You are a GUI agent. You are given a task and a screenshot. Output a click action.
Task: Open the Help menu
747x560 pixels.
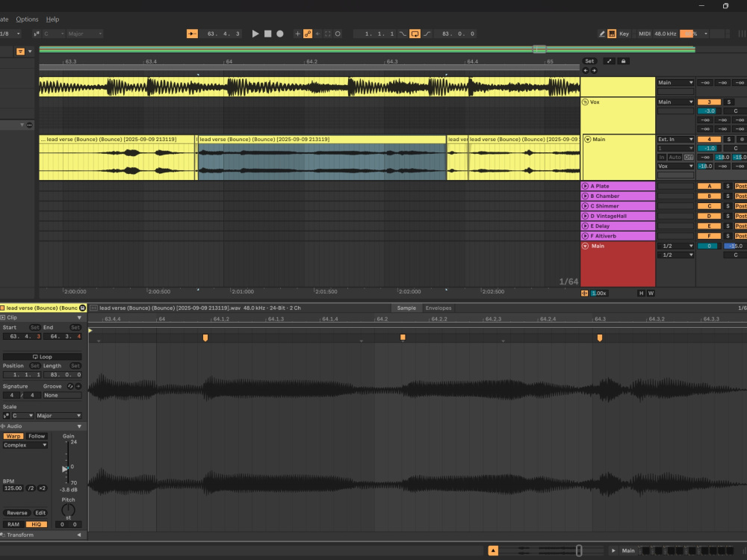52,19
